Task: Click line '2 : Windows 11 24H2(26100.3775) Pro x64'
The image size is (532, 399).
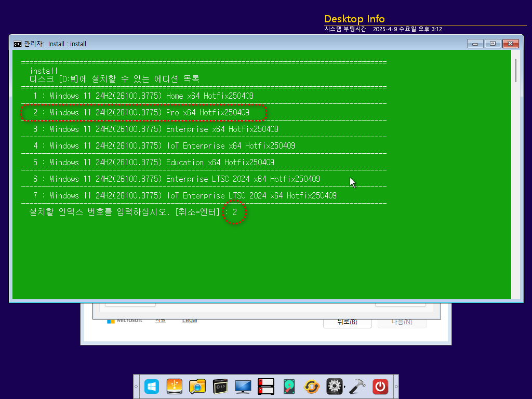Action: point(141,113)
